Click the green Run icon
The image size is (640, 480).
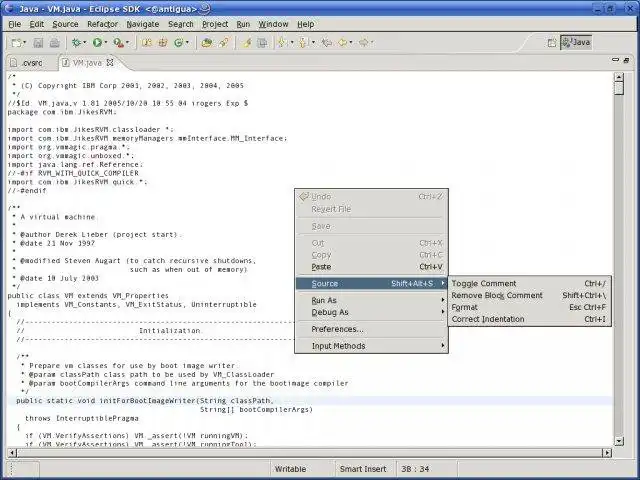(97, 42)
